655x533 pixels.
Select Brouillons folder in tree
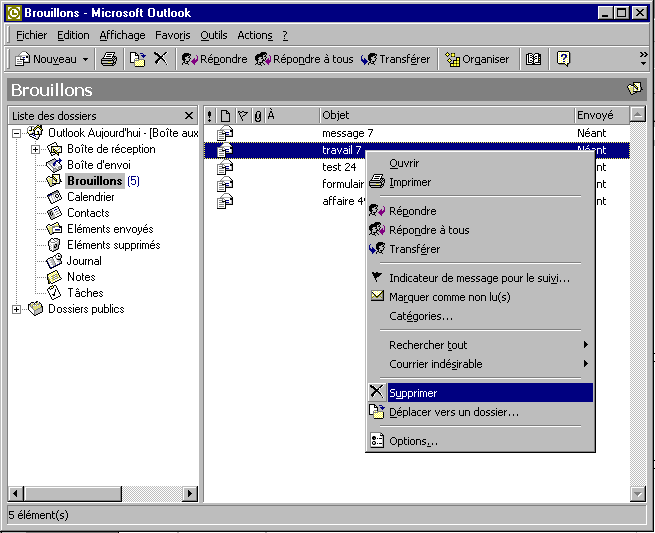[95, 181]
